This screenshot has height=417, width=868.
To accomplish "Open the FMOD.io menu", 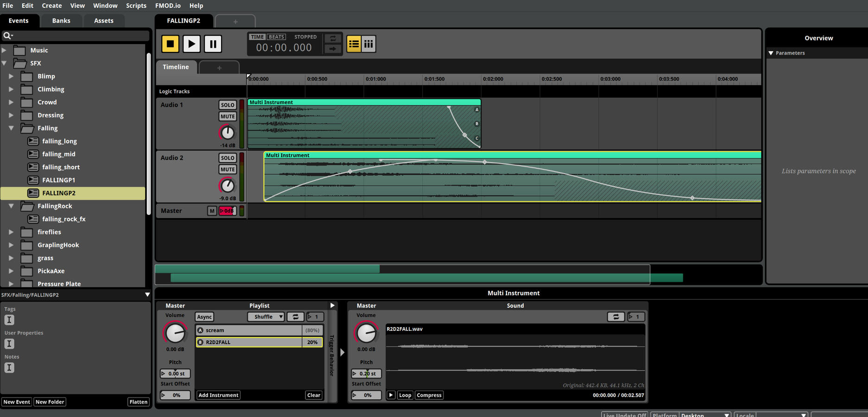I will click(x=168, y=6).
